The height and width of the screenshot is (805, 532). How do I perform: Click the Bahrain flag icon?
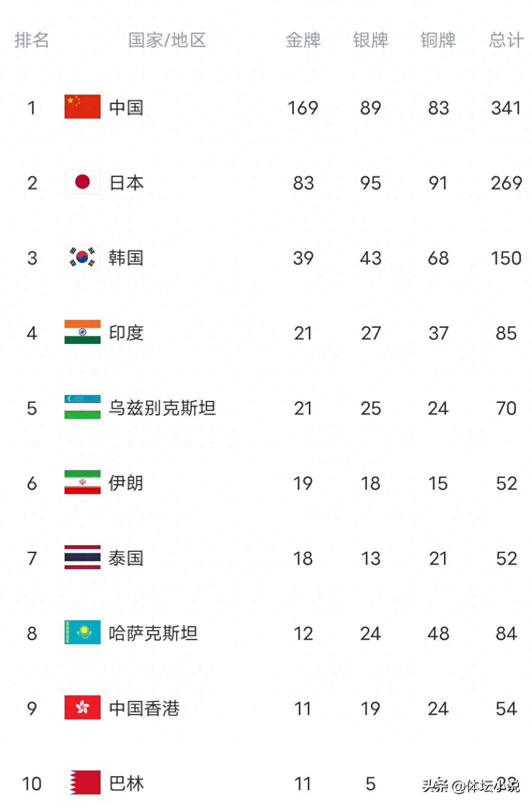pos(83,782)
